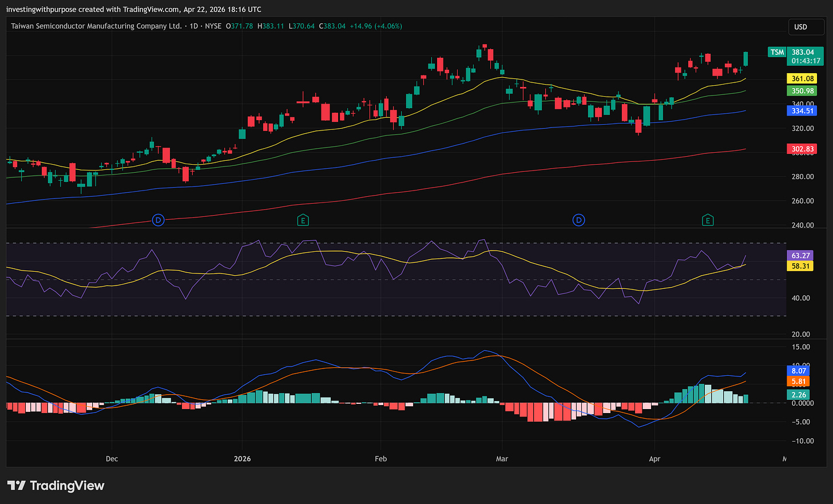Select the yellow 361.08 moving average label
The height and width of the screenshot is (504, 833).
[x=803, y=79]
